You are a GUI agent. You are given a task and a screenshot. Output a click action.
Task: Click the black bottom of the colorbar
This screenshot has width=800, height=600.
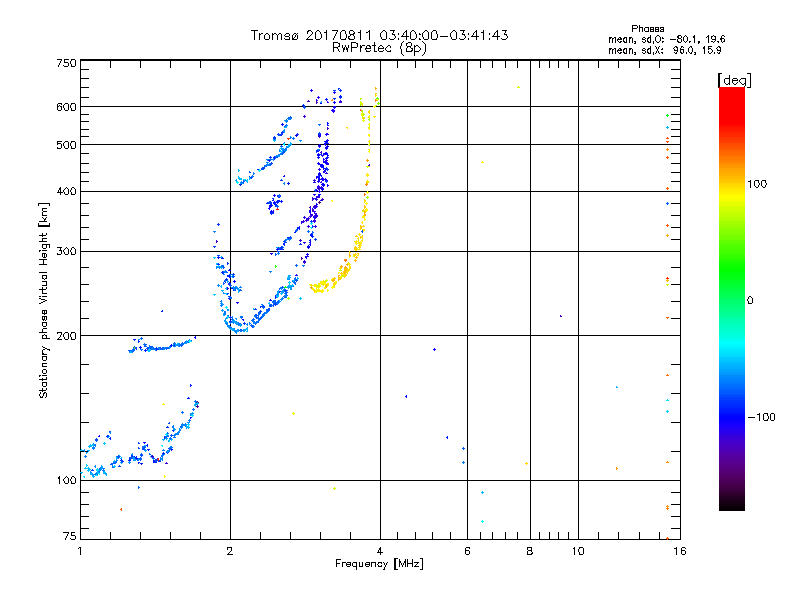[x=732, y=503]
